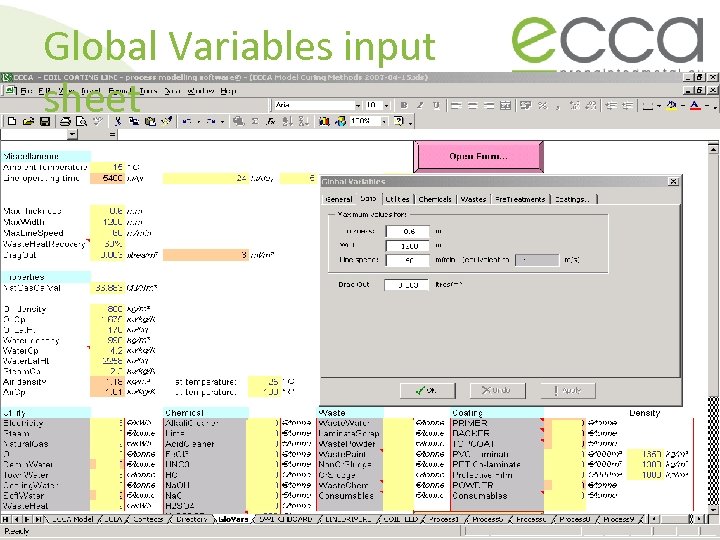Switch to General tab in Global Variables
The image size is (720, 540).
coord(338,199)
